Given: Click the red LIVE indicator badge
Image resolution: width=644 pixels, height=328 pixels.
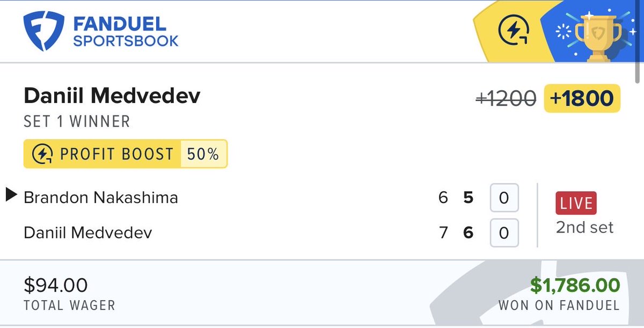Looking at the screenshot, I should click(576, 203).
